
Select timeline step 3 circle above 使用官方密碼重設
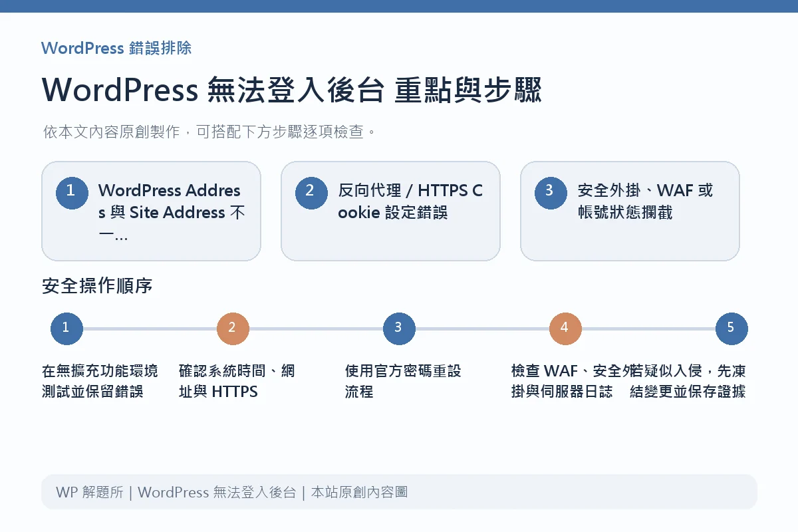click(399, 329)
